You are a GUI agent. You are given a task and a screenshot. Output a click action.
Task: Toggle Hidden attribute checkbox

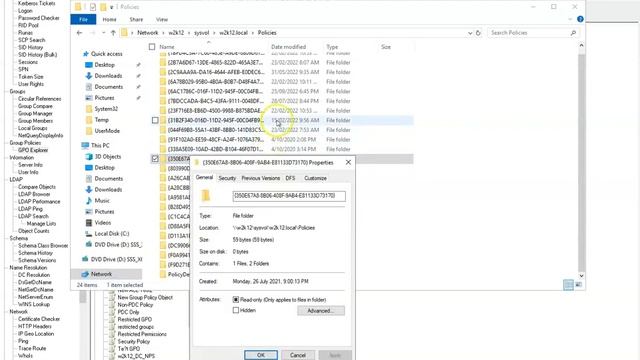[236, 310]
